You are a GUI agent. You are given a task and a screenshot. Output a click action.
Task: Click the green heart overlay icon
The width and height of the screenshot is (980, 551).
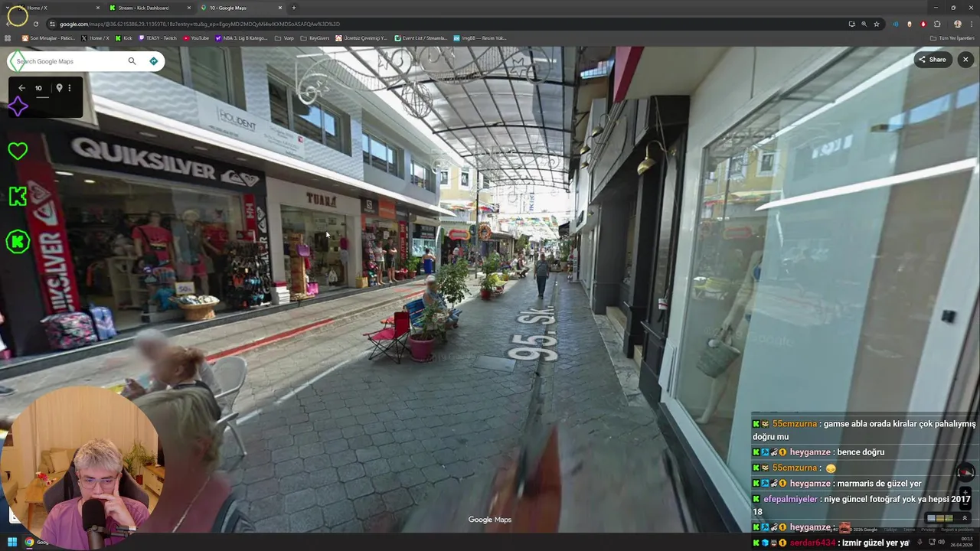coord(18,151)
